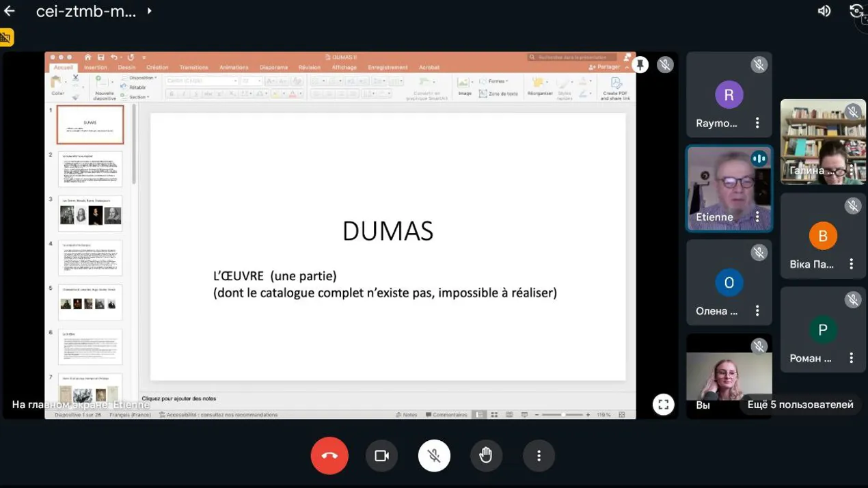
Task: Open the options menu on Etienne's tile
Action: pos(757,217)
